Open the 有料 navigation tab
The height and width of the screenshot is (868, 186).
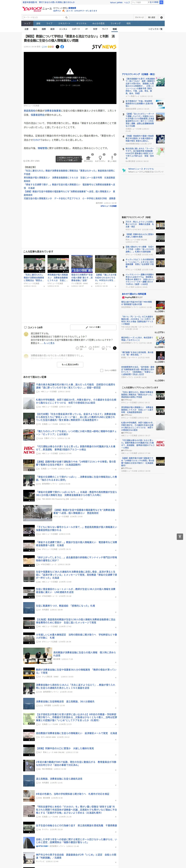[128, 23]
